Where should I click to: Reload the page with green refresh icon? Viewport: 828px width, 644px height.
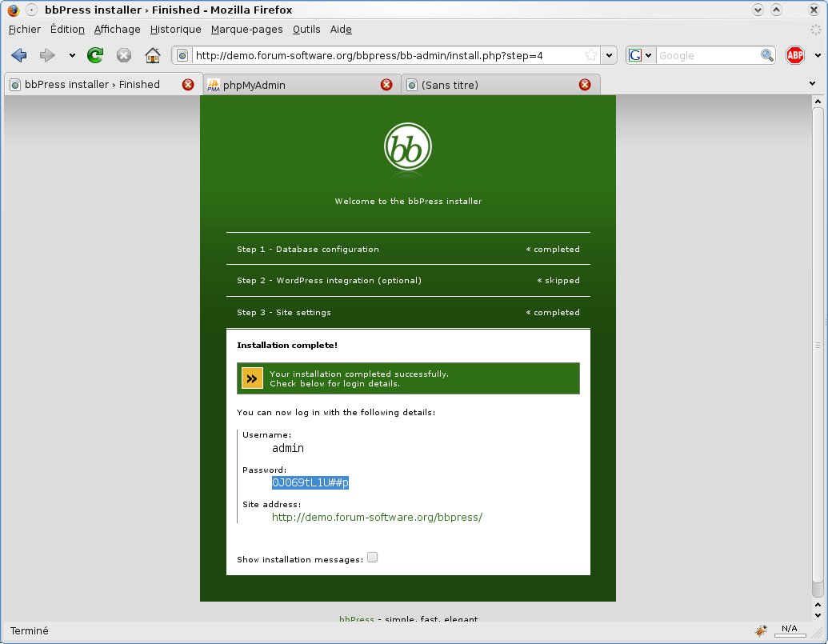click(x=95, y=55)
